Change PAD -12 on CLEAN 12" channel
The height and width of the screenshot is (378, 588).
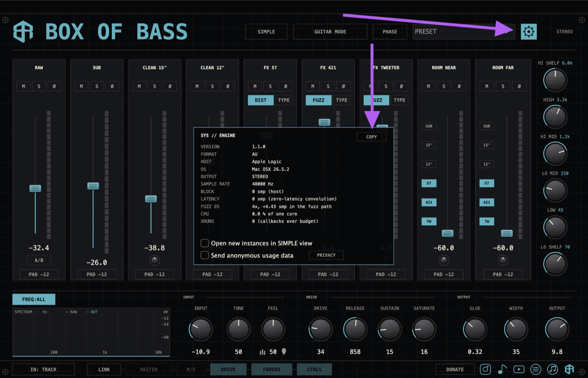213,274
